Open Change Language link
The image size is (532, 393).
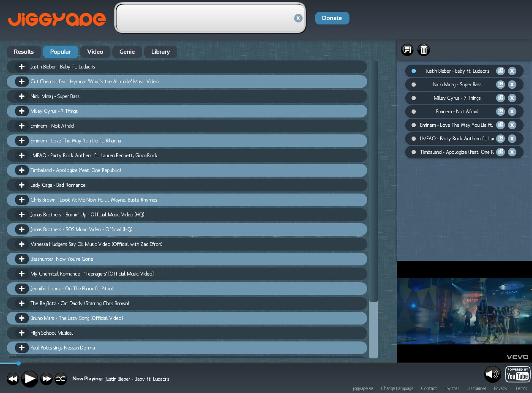click(397, 388)
